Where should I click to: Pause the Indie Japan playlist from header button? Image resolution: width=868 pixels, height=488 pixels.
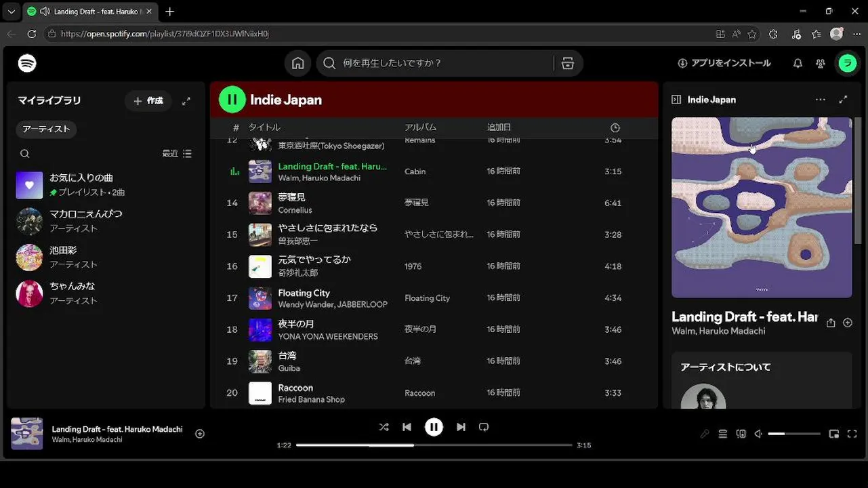(232, 100)
